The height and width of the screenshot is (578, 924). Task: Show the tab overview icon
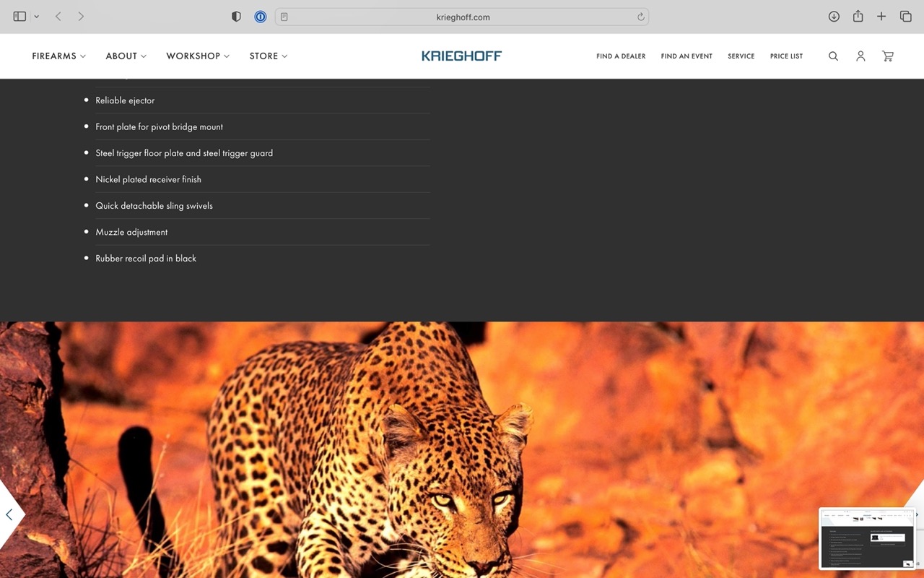905,17
